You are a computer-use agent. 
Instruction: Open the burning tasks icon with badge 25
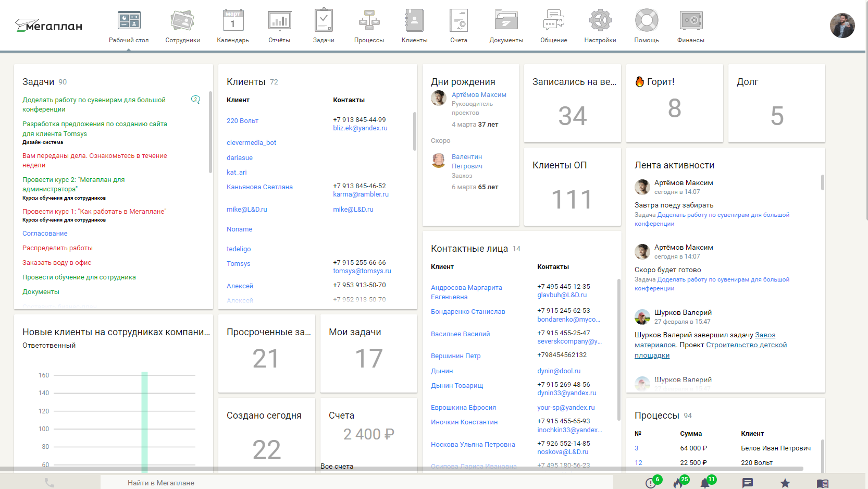tap(678, 483)
